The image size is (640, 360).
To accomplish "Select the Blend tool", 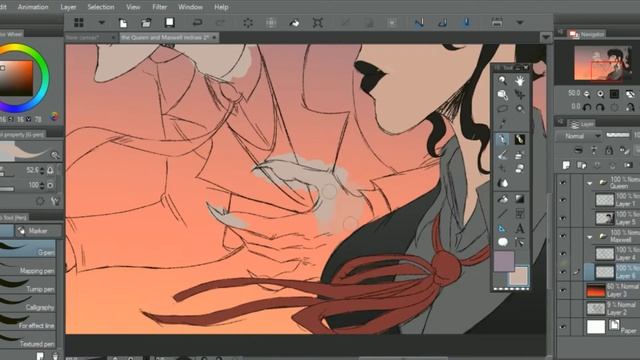I will (502, 183).
